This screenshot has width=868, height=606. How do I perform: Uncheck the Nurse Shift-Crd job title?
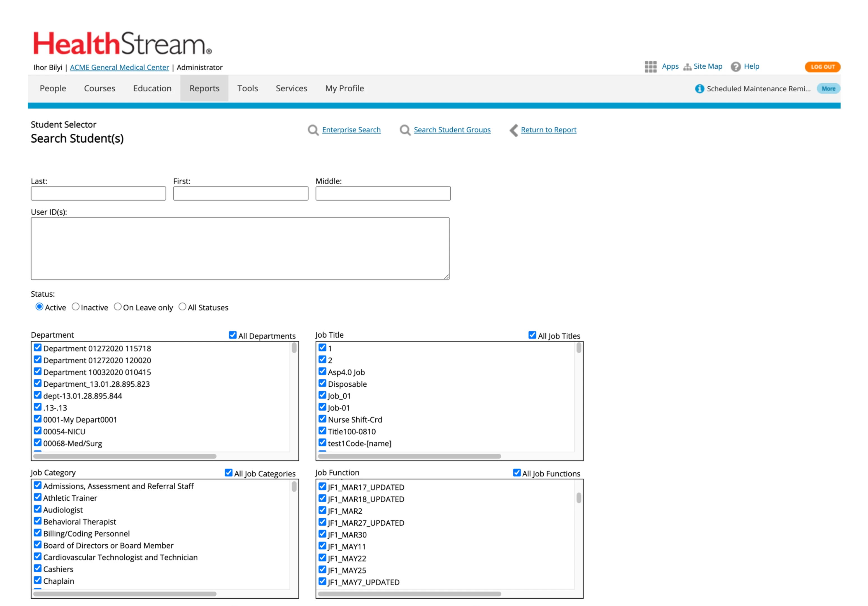(x=322, y=419)
